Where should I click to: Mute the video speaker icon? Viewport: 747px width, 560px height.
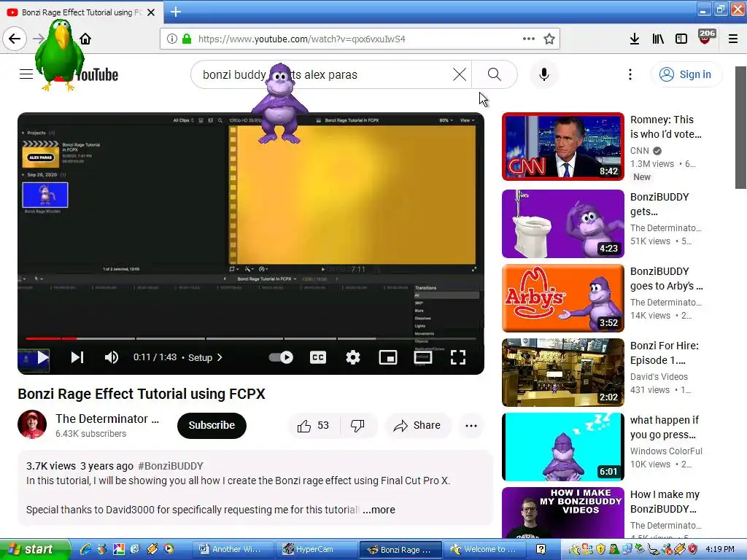[112, 357]
